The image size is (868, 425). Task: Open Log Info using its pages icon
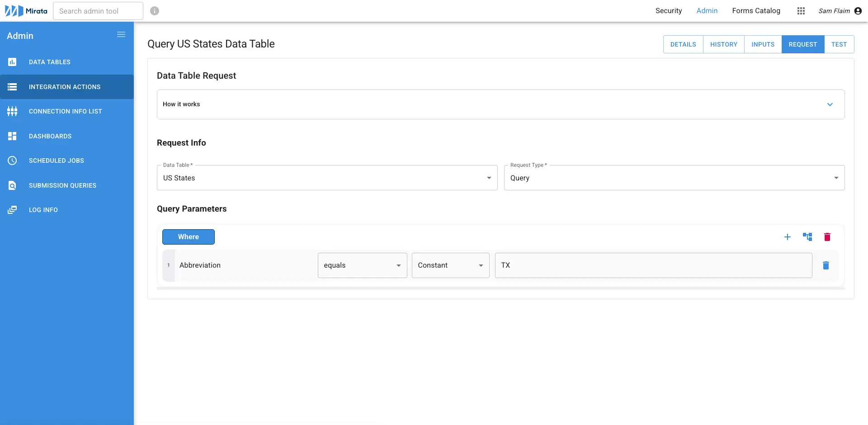coord(12,209)
